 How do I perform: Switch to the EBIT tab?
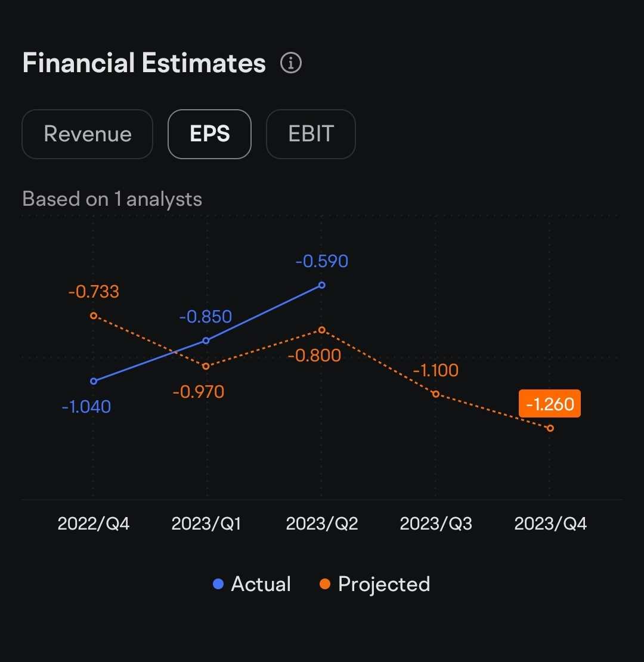click(x=311, y=134)
